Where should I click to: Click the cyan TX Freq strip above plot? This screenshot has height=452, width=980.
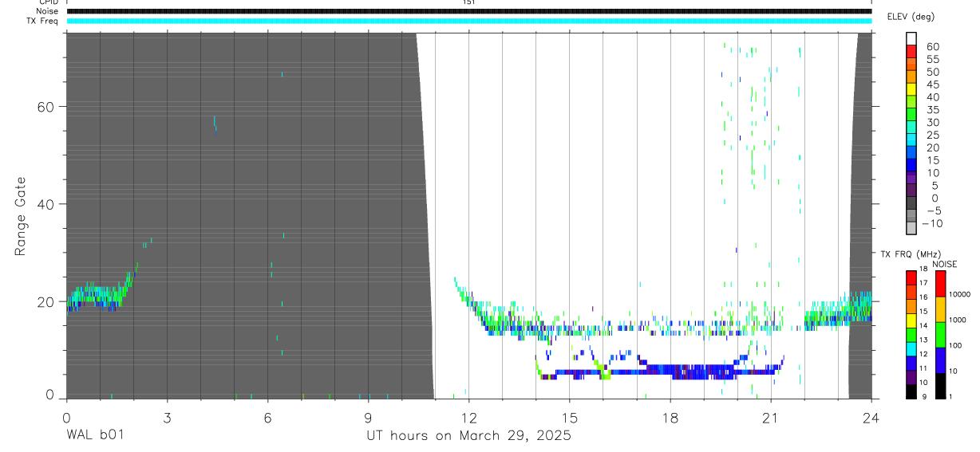pos(469,21)
